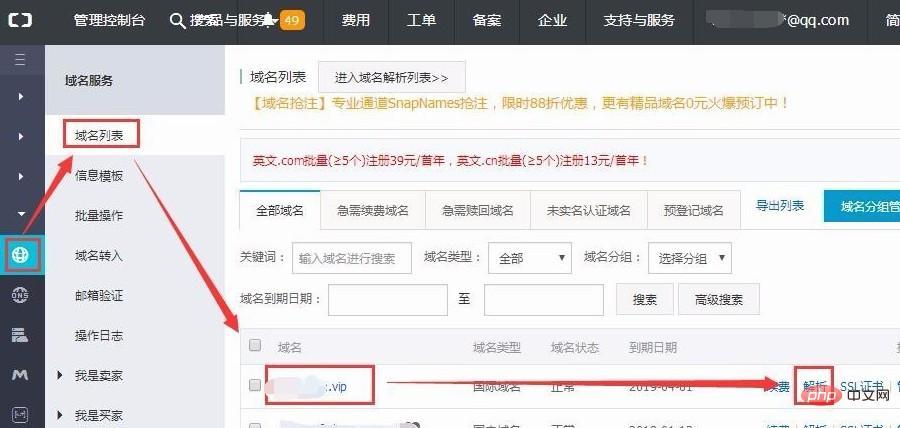This screenshot has height=428, width=900.
Task: Click the blue 域名分组管理 button
Action: click(862, 207)
